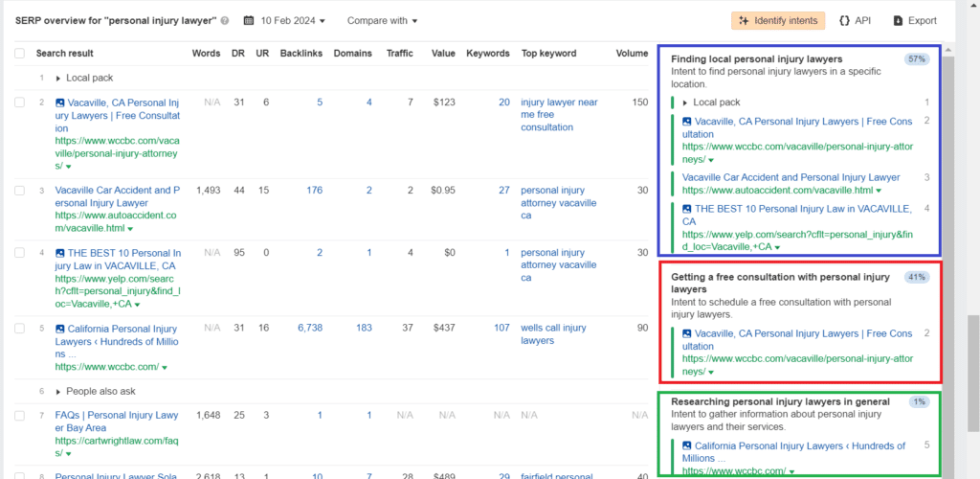
Task: Check the box for THE BEST 10 Personal Injury row
Action: click(19, 253)
